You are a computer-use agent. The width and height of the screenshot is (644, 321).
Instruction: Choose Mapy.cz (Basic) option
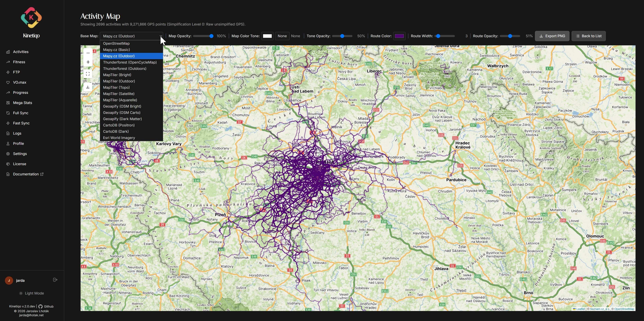tap(131, 50)
